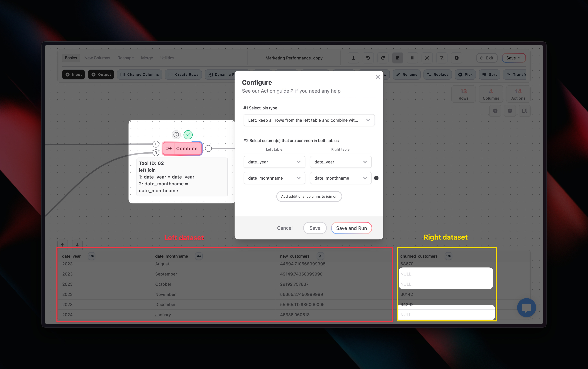Select the Create Rows action
This screenshot has height=369, width=588.
(x=183, y=74)
